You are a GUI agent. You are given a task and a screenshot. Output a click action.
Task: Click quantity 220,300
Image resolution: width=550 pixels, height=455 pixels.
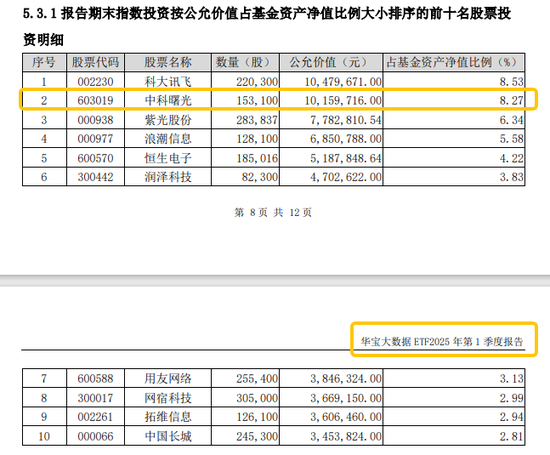(257, 82)
